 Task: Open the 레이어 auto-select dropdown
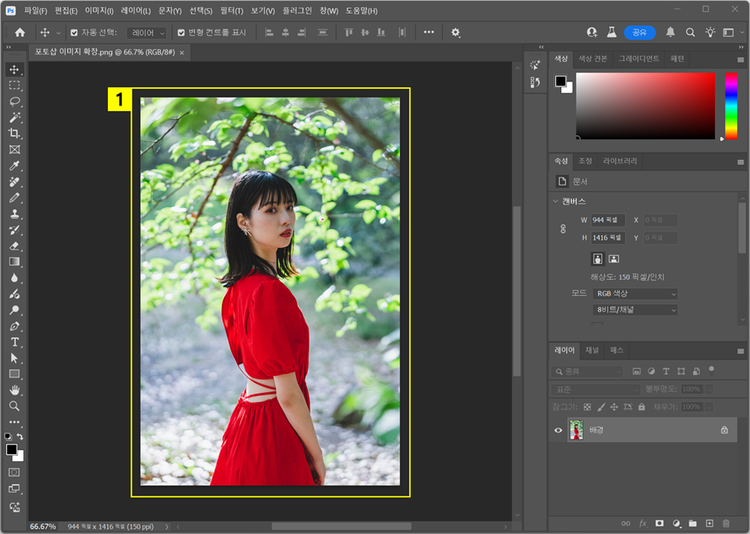148,32
